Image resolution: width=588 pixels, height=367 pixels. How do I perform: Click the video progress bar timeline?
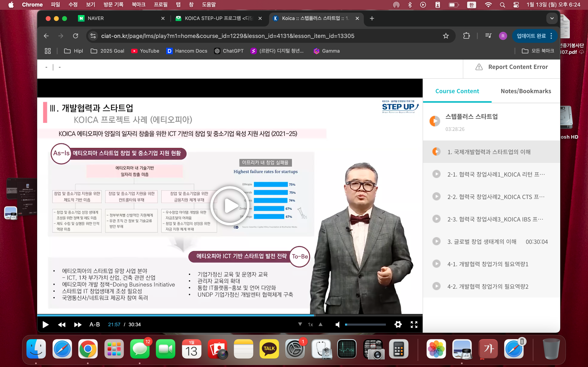(x=229, y=315)
